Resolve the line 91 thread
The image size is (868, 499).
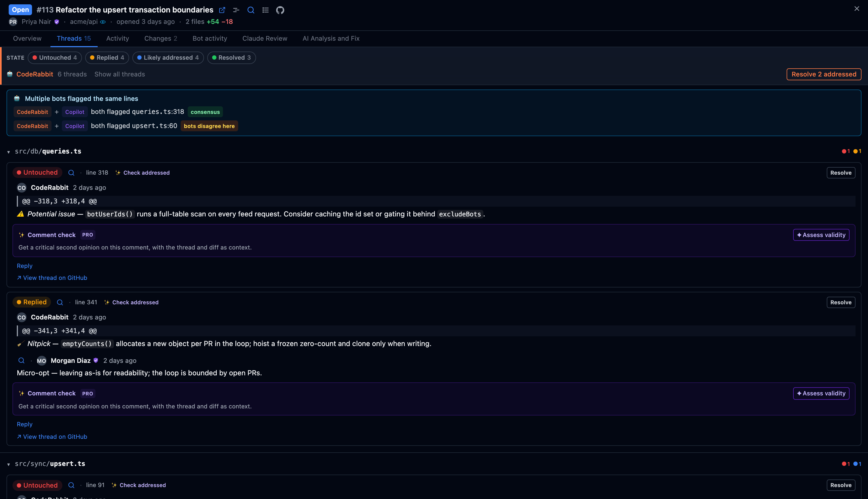point(841,485)
